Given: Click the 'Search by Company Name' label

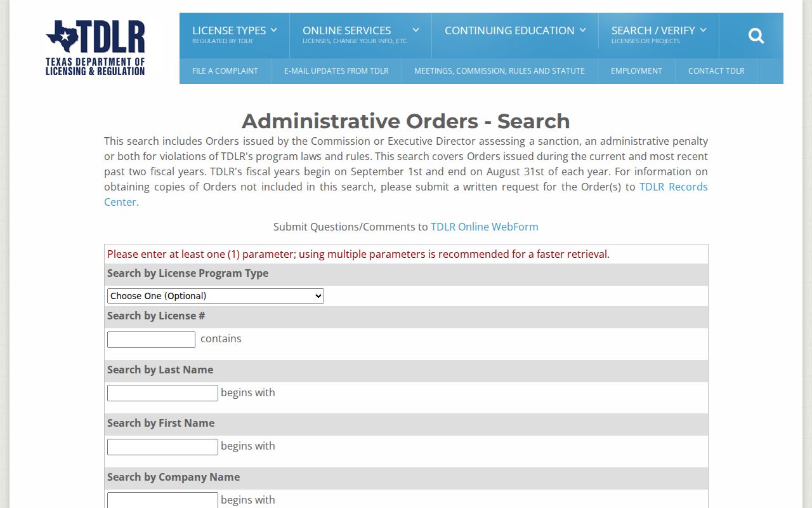Looking at the screenshot, I should point(173,477).
